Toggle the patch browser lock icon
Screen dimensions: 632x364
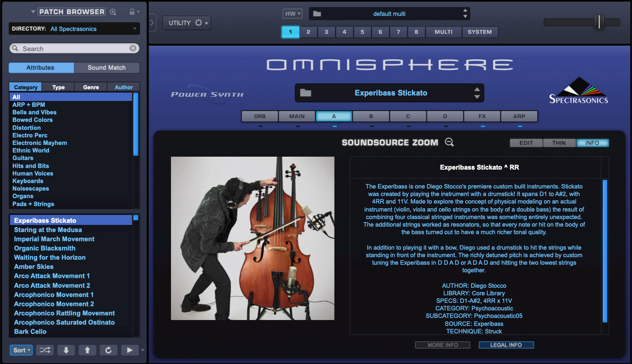point(132,12)
